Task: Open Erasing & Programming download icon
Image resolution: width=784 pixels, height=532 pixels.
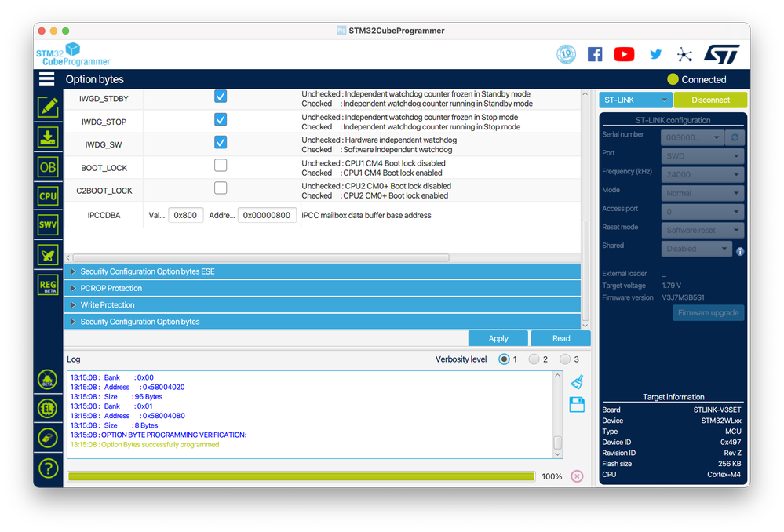Action: 48,137
